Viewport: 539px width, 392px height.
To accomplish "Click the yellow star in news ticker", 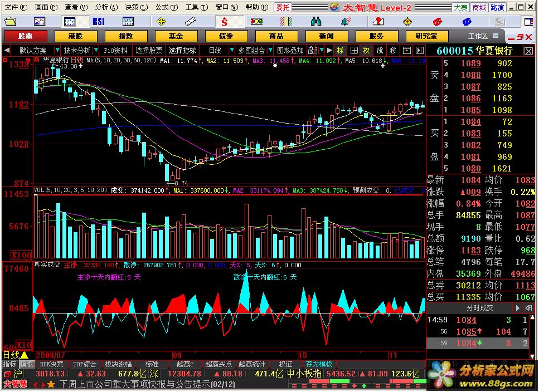I will (x=51, y=384).
